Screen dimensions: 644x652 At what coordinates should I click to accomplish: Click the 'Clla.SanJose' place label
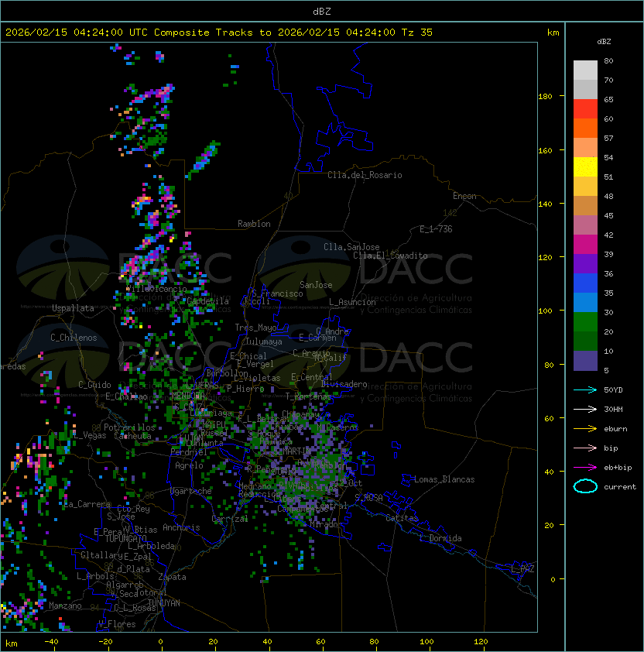pyautogui.click(x=351, y=247)
